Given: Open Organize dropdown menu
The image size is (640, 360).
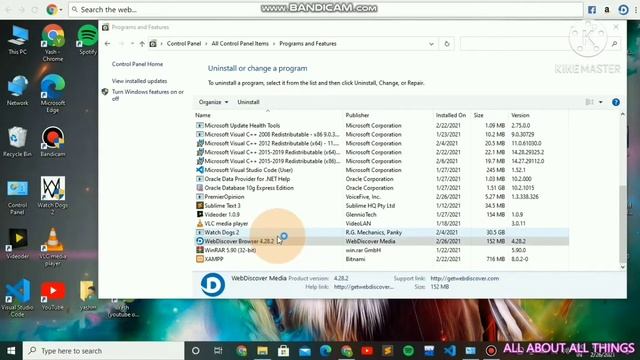Looking at the screenshot, I should click(x=213, y=102).
